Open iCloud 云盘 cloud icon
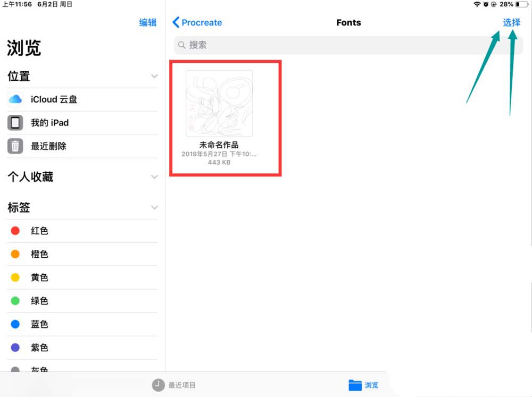 click(x=15, y=99)
